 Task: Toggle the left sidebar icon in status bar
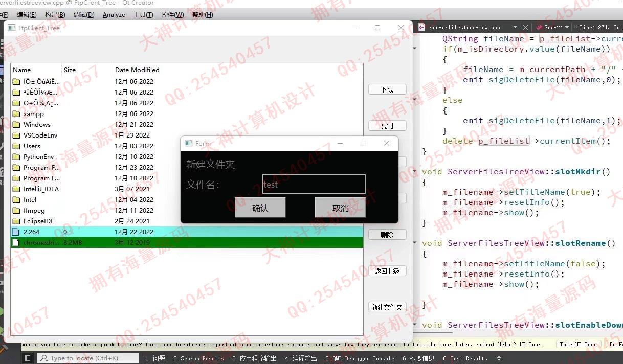click(28, 358)
